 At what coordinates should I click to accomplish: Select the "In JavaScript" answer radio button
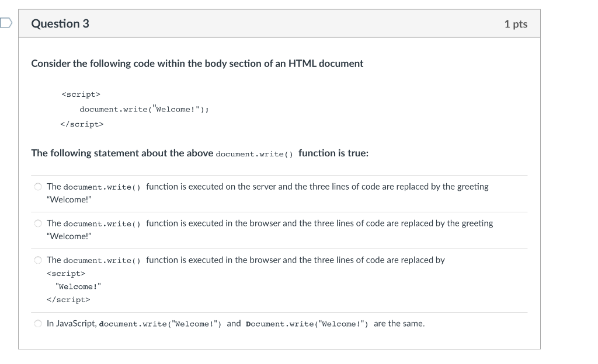click(x=38, y=324)
